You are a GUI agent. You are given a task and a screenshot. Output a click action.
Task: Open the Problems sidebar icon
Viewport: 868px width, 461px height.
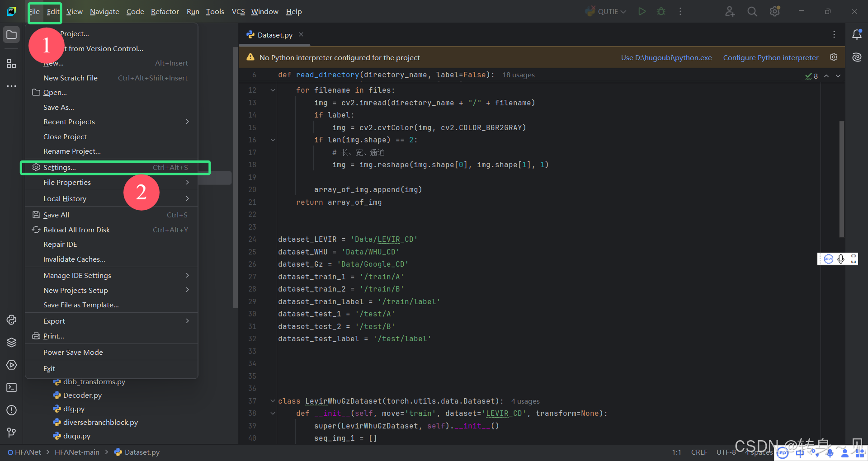(x=12, y=410)
